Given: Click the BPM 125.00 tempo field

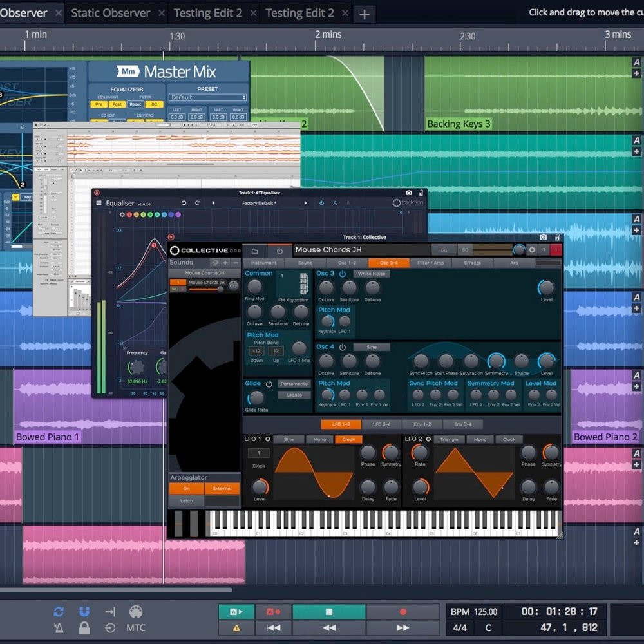Looking at the screenshot, I should [473, 612].
